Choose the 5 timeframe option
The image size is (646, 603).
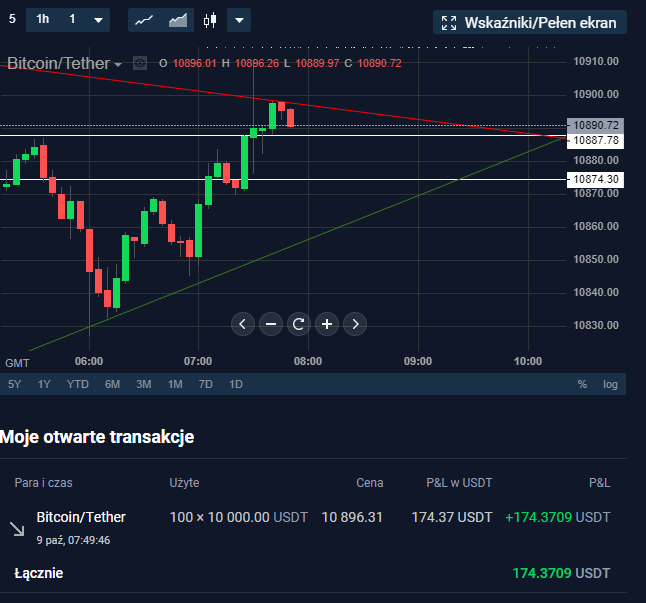[12, 19]
